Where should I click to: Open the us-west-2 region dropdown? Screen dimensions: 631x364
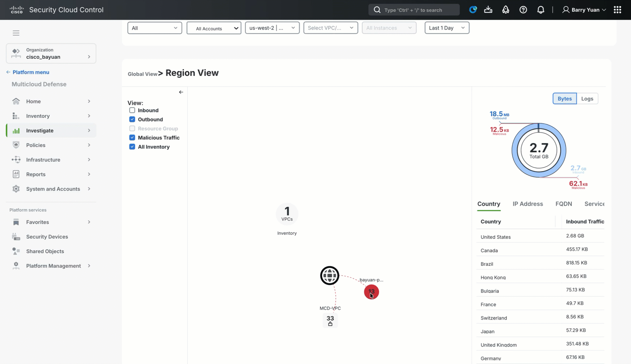click(x=272, y=28)
